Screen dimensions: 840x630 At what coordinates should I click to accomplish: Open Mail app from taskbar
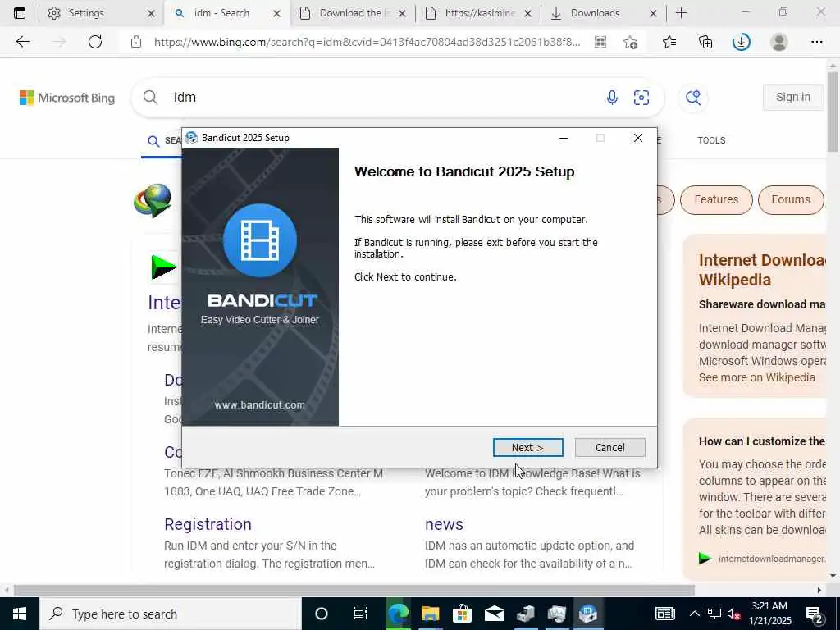point(494,614)
